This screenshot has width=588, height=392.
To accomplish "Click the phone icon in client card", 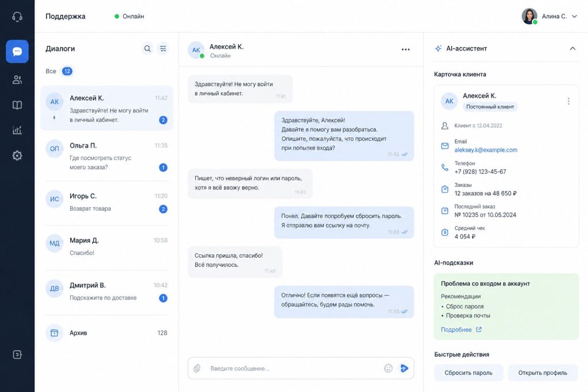I will [445, 168].
